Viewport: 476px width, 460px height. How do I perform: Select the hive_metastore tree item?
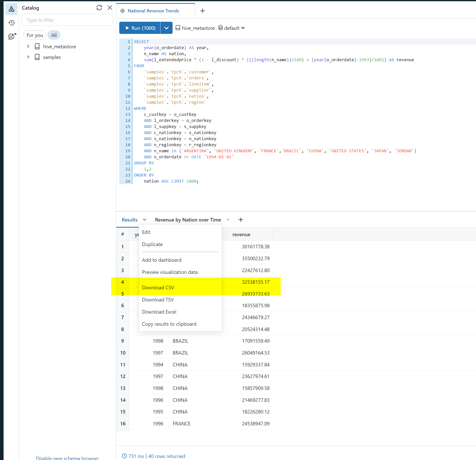(59, 47)
